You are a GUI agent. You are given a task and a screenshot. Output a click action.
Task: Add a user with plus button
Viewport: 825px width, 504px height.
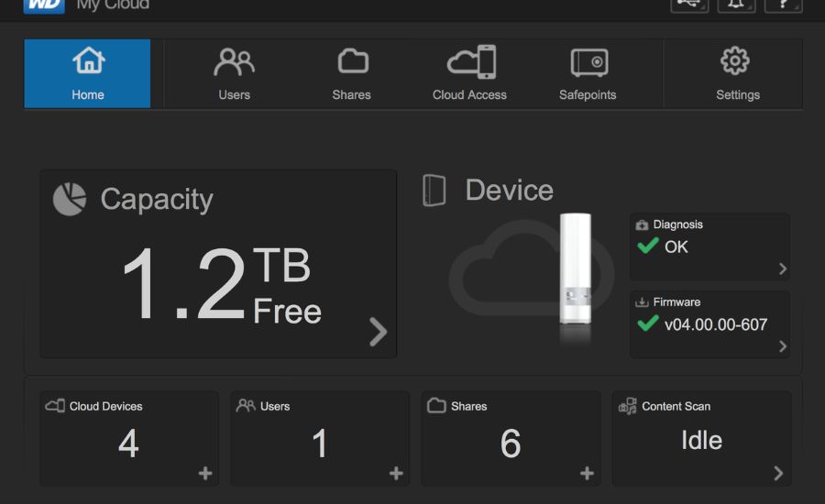(x=396, y=474)
